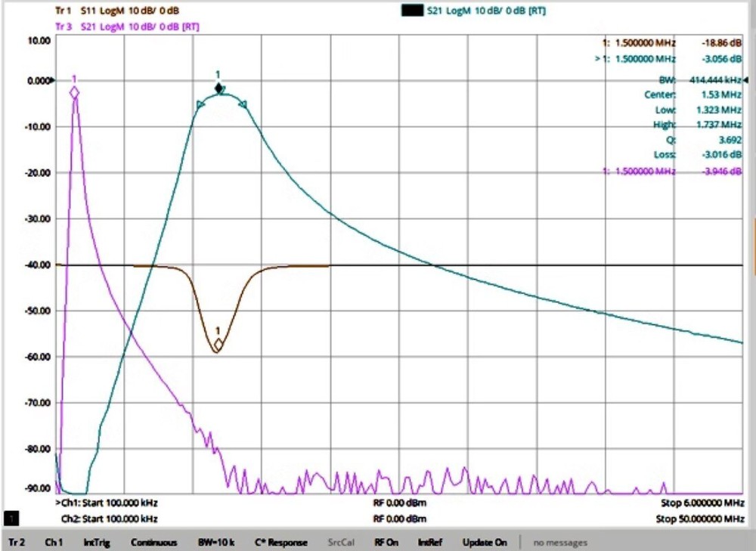The image size is (756, 551).
Task: Select marker 1 on the brown notch trace
Action: [218, 343]
